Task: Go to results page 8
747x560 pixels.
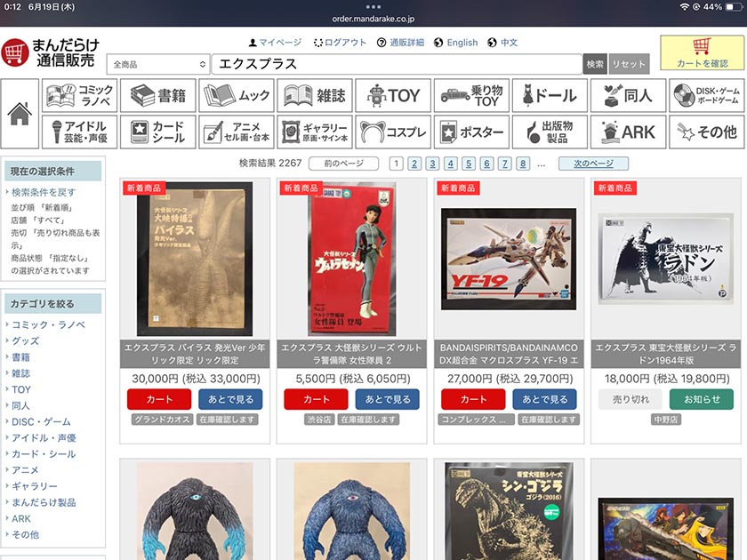Action: 523,164
